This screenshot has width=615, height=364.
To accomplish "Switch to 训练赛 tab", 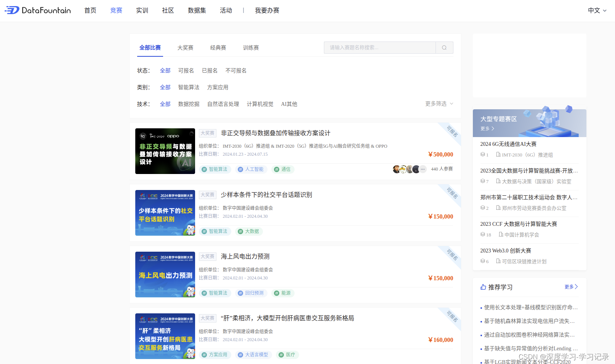I will [x=251, y=48].
